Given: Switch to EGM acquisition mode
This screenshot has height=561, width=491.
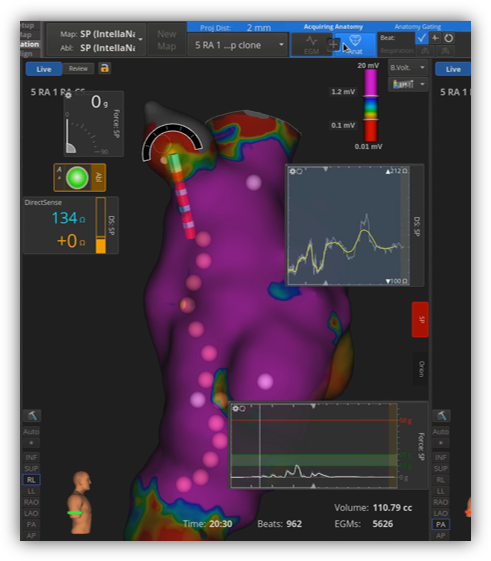Looking at the screenshot, I should 311,45.
